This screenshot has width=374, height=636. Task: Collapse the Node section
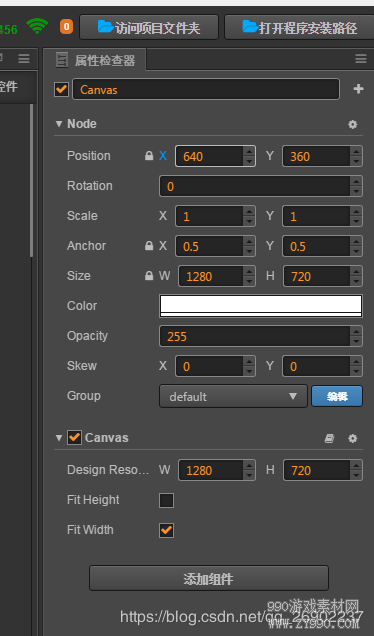tap(59, 124)
